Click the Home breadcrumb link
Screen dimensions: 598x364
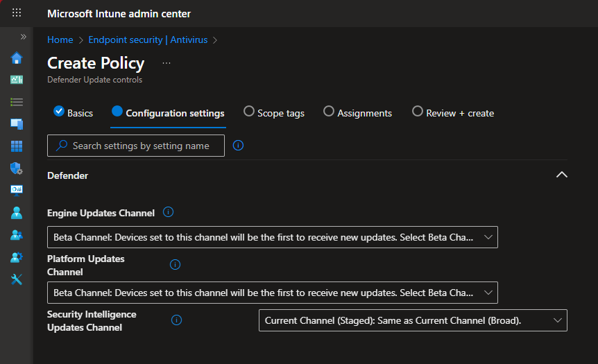60,40
